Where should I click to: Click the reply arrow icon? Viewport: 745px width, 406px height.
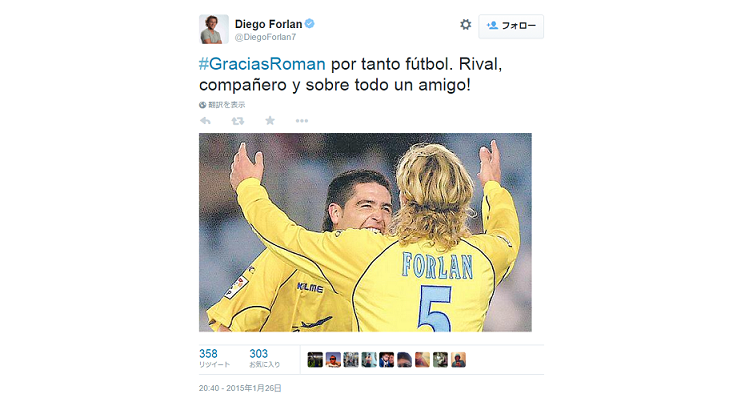click(205, 121)
